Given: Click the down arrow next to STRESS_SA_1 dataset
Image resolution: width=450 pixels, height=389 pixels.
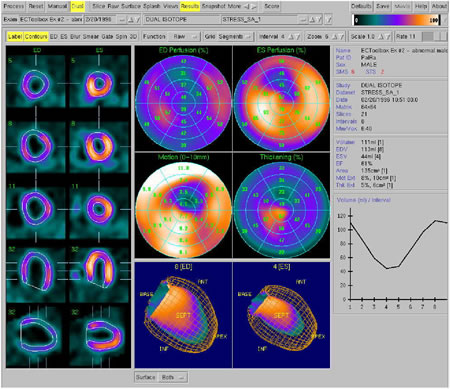Looking at the screenshot, I should click(x=319, y=20).
